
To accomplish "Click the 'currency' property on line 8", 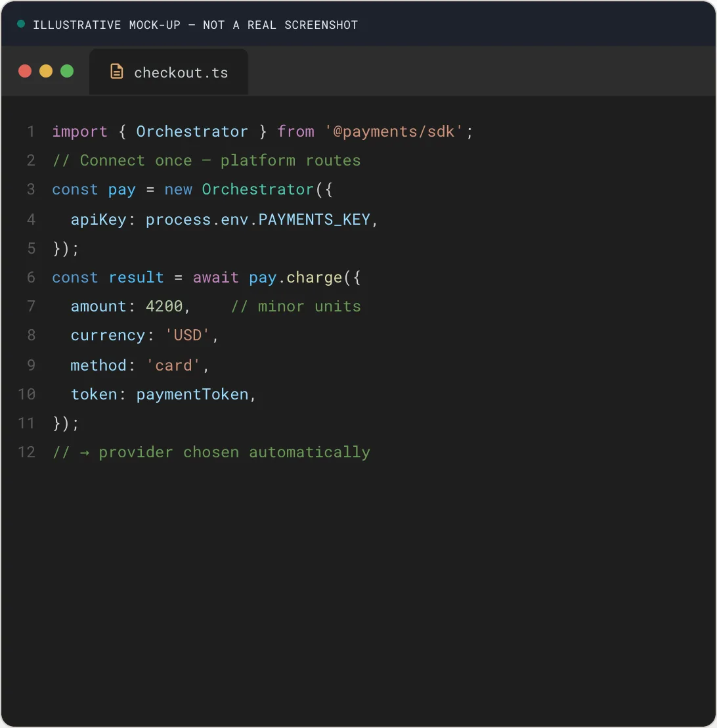I will coord(108,335).
